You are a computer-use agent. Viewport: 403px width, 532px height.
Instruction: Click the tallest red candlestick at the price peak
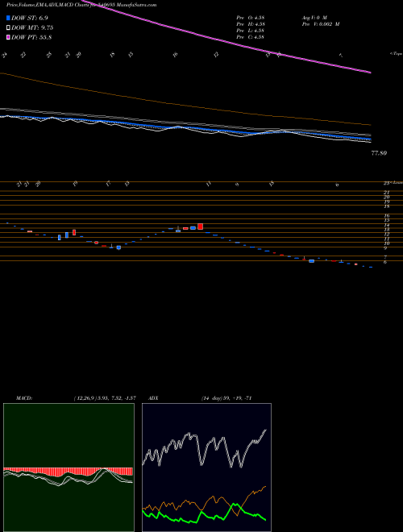[200, 227]
